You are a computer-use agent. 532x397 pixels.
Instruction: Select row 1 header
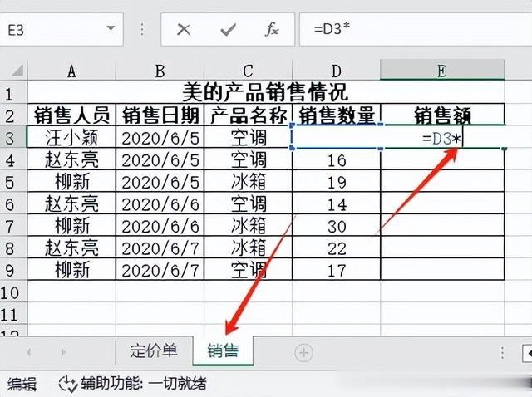pos(13,94)
